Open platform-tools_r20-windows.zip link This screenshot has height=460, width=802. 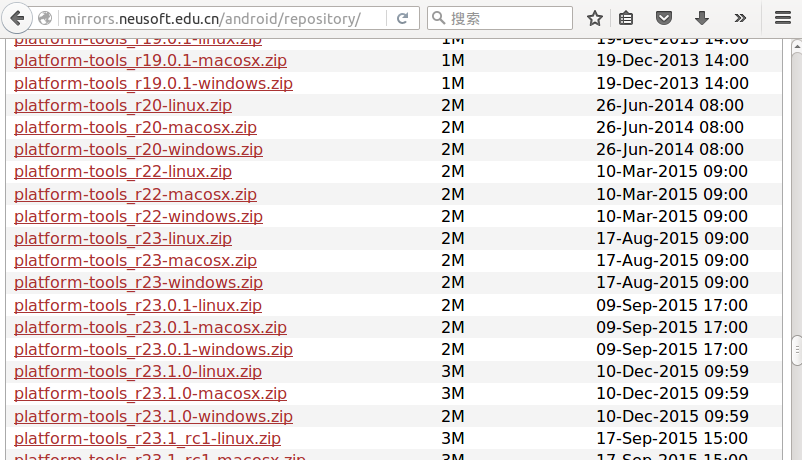pos(139,149)
